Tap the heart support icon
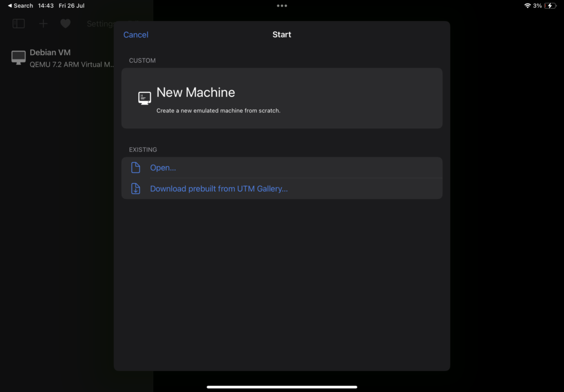The height and width of the screenshot is (392, 564). point(66,24)
